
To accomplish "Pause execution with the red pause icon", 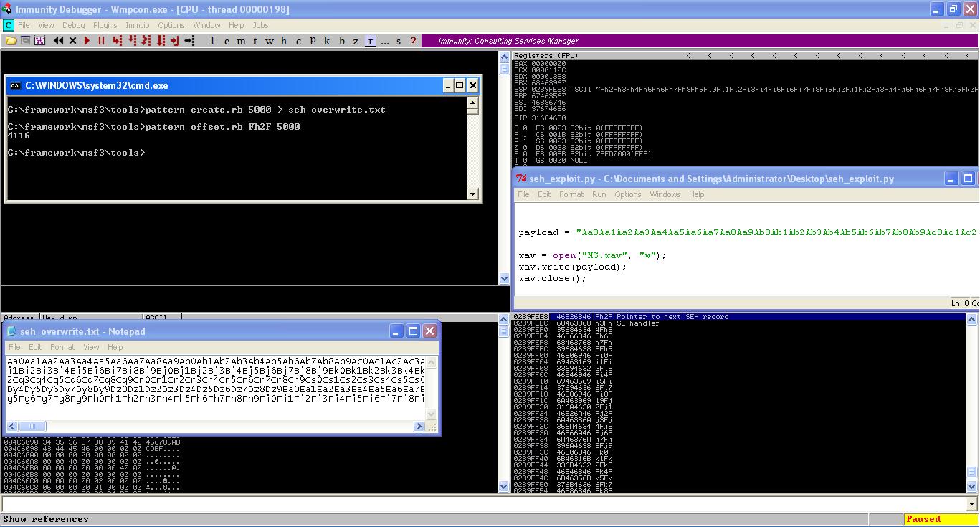I will (x=101, y=41).
